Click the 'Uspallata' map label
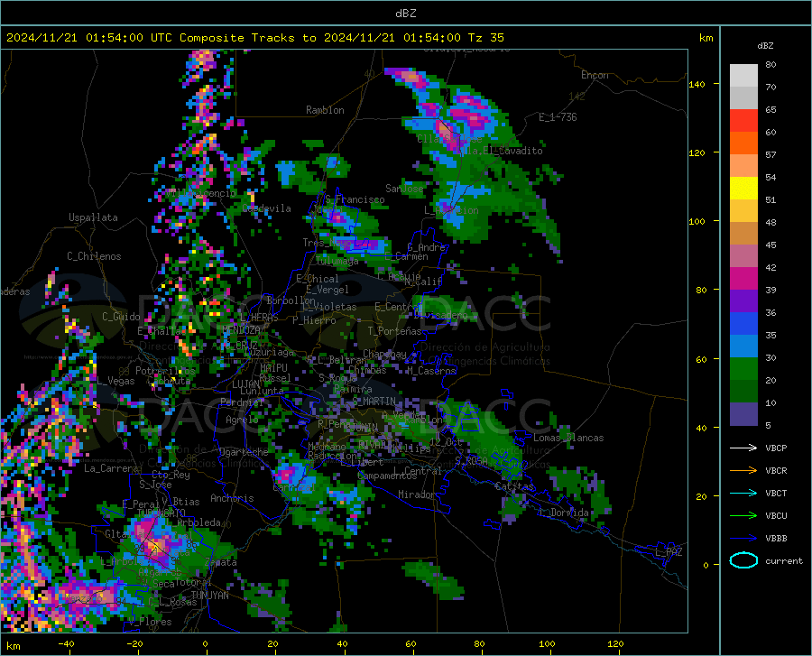This screenshot has height=656, width=812. tap(93, 217)
